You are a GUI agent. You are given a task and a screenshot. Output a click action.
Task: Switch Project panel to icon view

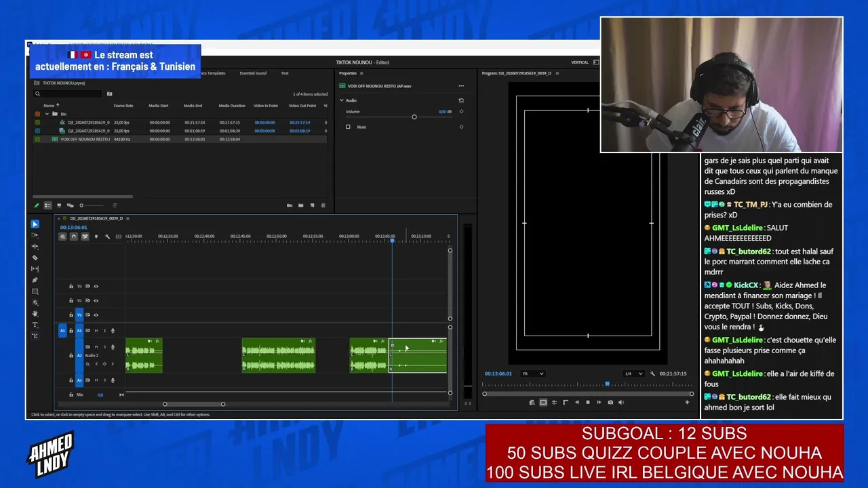coord(59,205)
